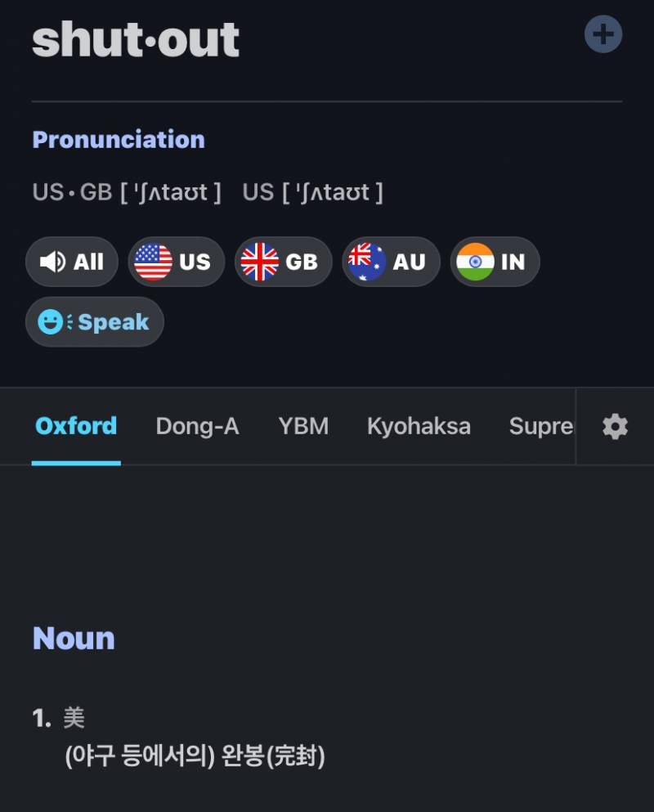The height and width of the screenshot is (812, 654).
Task: Click the Pronunciation section heading
Action: [x=119, y=140]
